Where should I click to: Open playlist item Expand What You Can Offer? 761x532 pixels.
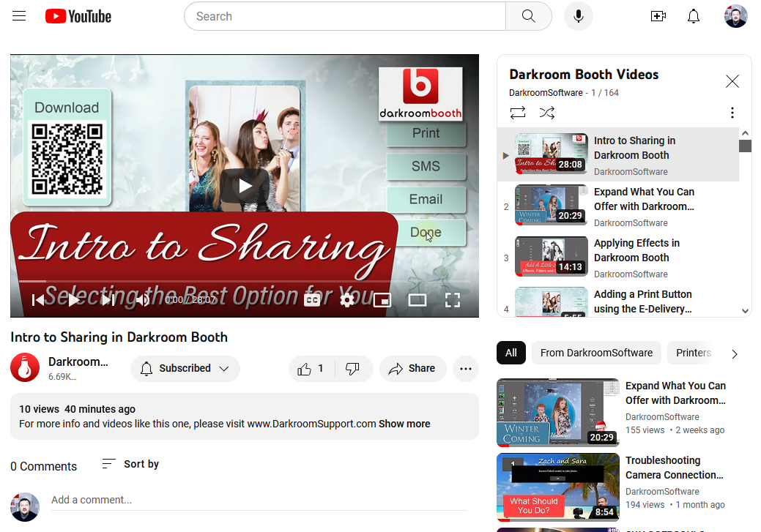(x=618, y=206)
